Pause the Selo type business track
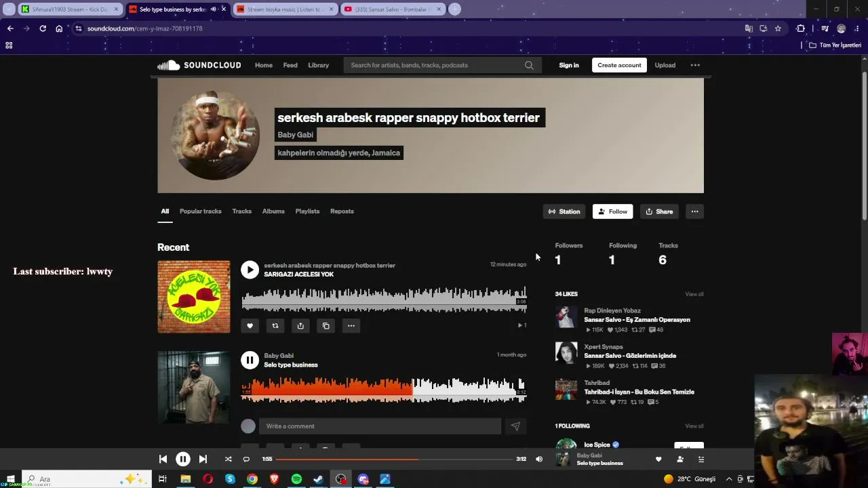Screen dimensions: 868x488 [250, 360]
